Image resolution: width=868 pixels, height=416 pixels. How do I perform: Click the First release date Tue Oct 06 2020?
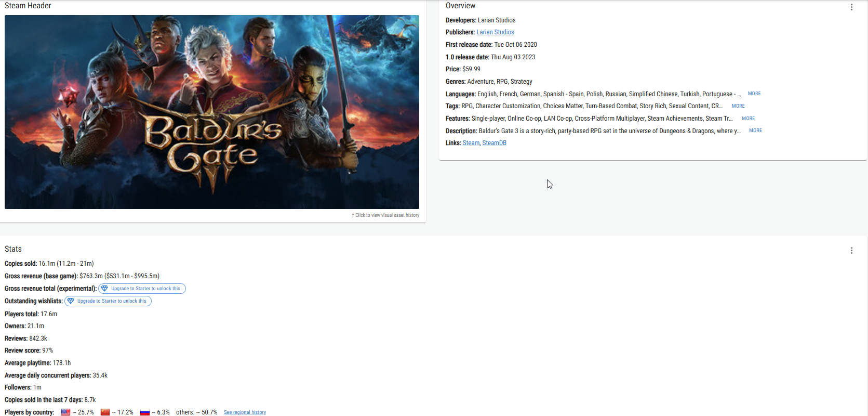pyautogui.click(x=515, y=45)
